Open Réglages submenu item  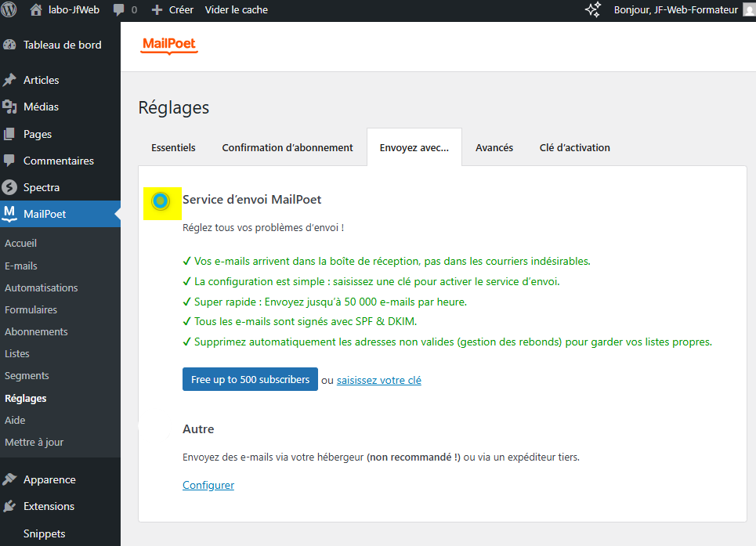coord(26,399)
